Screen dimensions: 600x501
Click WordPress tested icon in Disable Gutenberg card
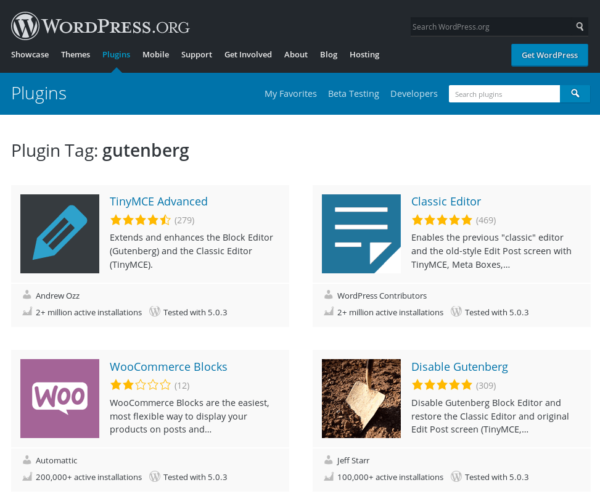pyautogui.click(x=456, y=477)
